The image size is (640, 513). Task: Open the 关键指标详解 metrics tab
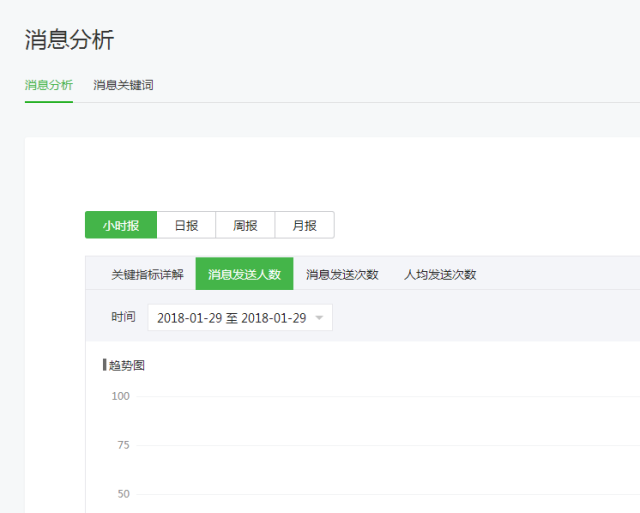pyautogui.click(x=147, y=274)
